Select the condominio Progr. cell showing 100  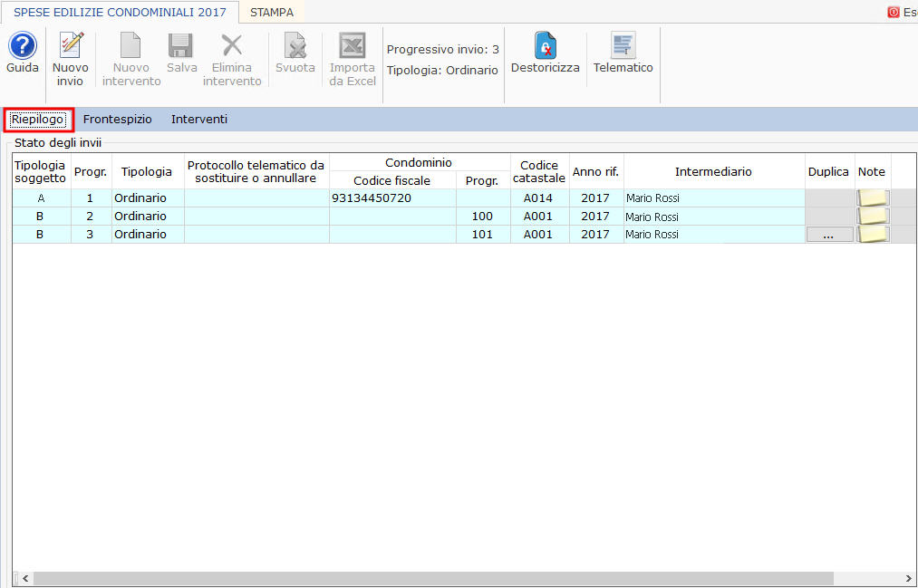click(x=483, y=217)
